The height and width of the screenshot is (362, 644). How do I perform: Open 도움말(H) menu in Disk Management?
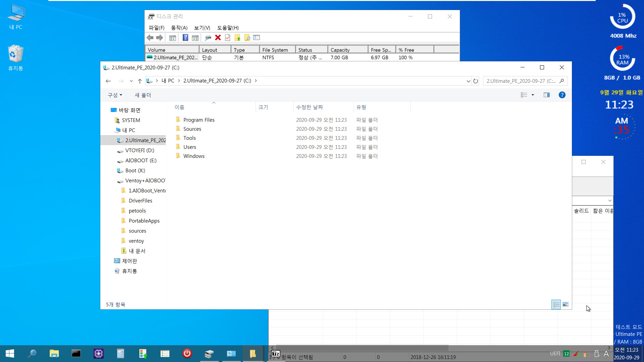228,28
